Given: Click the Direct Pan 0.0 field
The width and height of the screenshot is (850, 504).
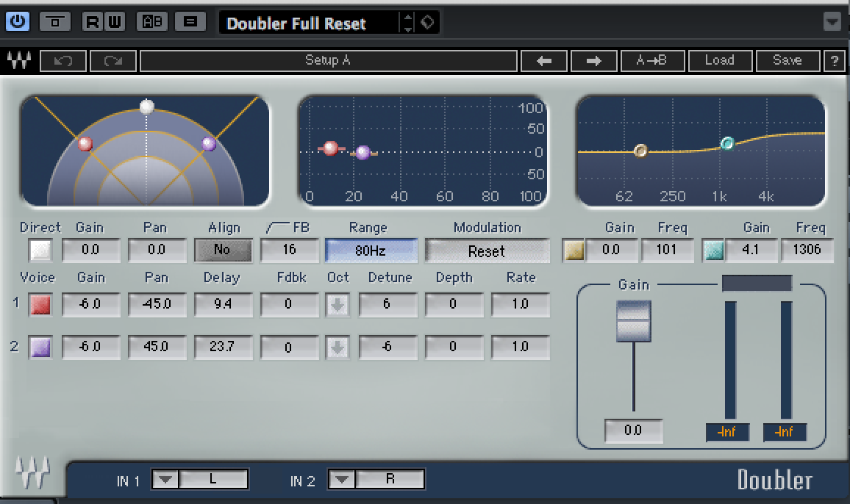Looking at the screenshot, I should pos(157,250).
